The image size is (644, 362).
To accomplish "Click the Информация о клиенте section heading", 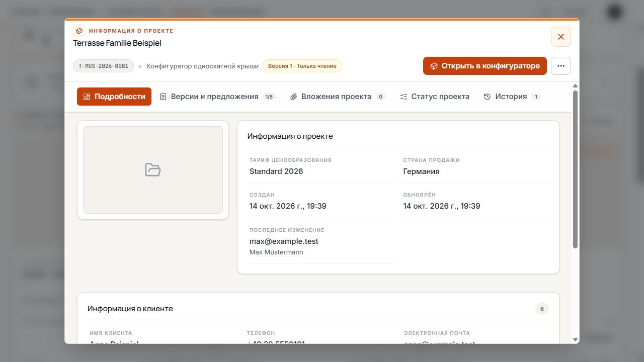I will pos(130,309).
